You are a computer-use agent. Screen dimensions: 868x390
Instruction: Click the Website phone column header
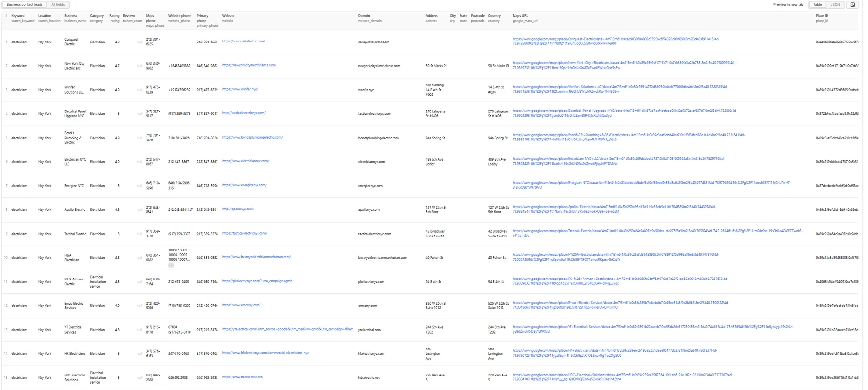tap(179, 18)
